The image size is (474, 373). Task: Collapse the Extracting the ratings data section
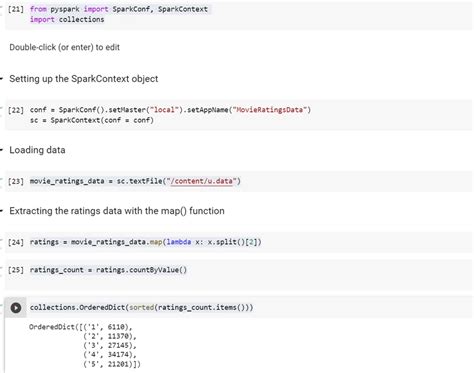coord(2,211)
